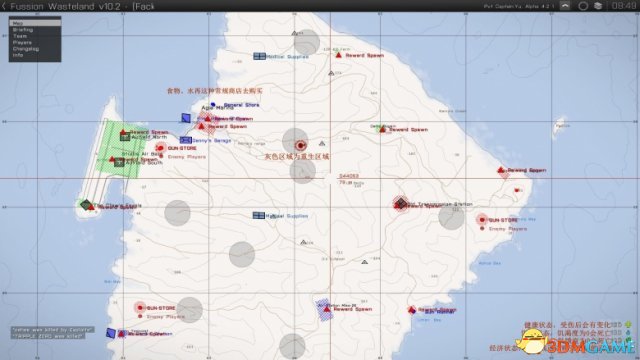The height and width of the screenshot is (360, 640).
Task: Click the Medical Supplies marker in the north
Action: click(x=259, y=56)
